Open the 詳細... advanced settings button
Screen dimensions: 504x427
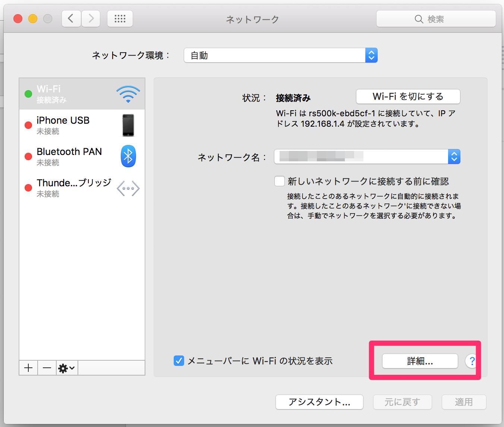420,361
